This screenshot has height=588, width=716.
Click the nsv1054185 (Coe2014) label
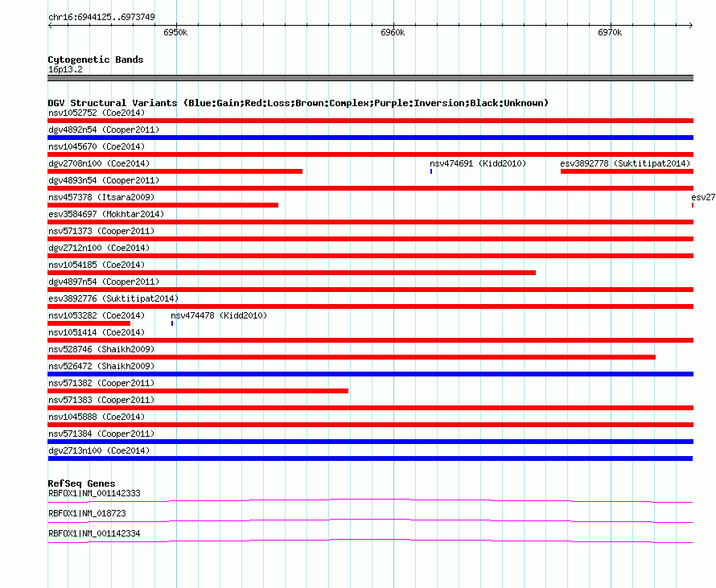tap(97, 265)
